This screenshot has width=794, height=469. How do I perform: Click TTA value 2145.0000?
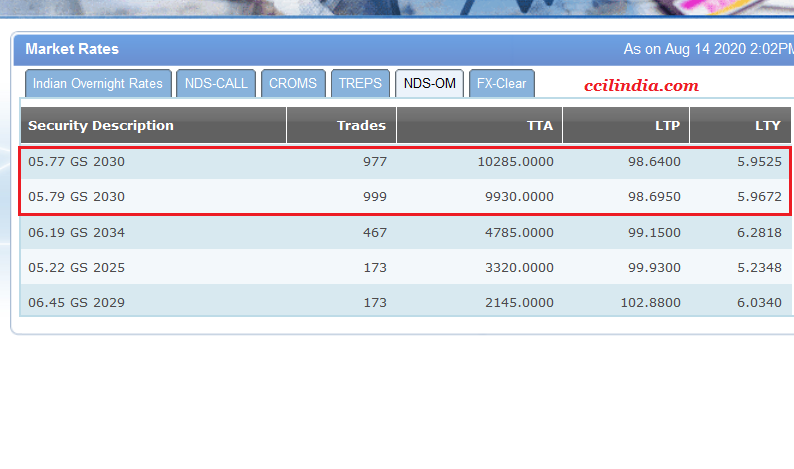(519, 302)
